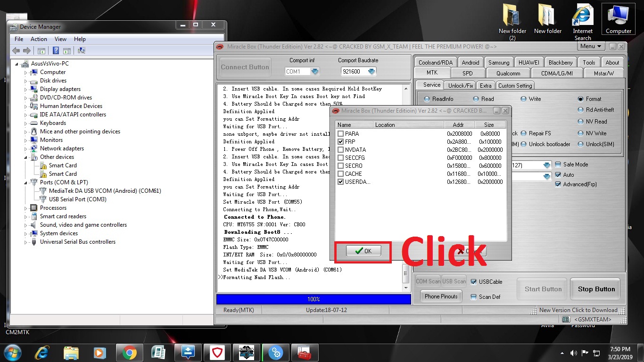Image resolution: width=644 pixels, height=362 pixels.
Task: Open the Miracle Box Menu dropdown
Action: point(591,46)
